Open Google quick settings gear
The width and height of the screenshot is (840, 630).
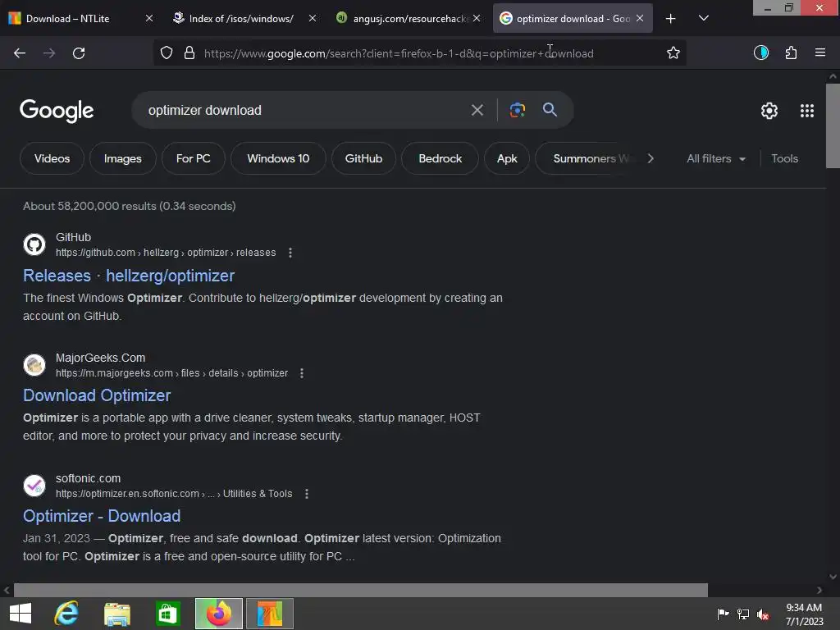[769, 111]
